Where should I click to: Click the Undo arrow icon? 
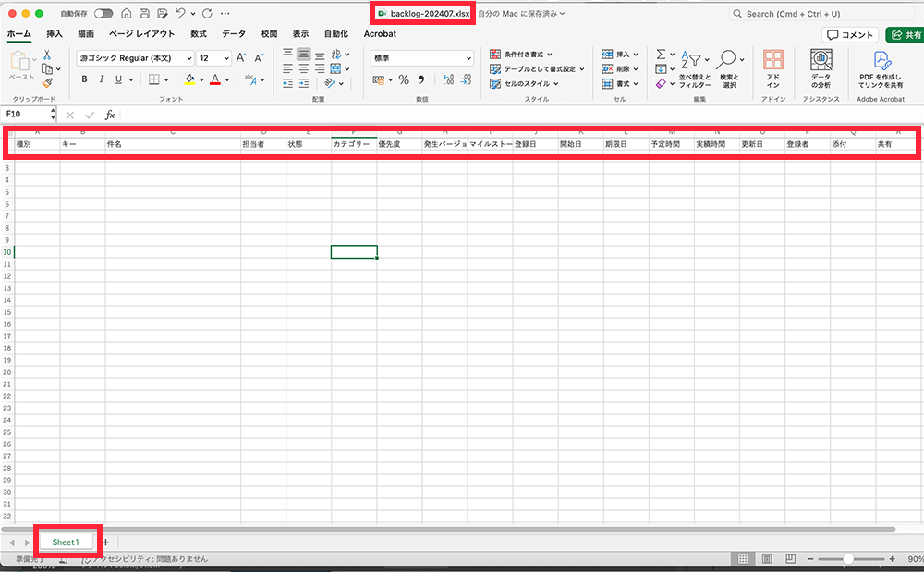[180, 13]
